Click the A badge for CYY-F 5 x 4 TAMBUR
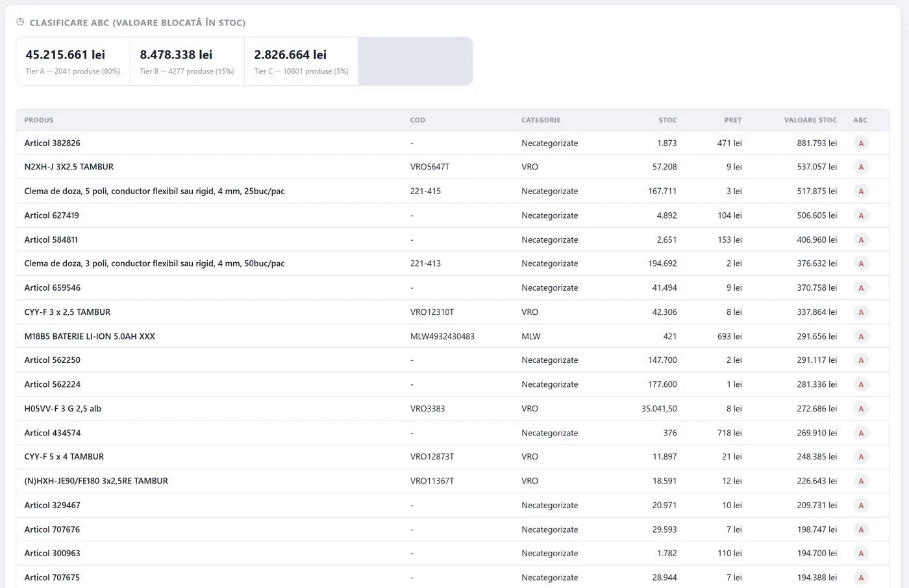The image size is (909, 588). (x=861, y=457)
